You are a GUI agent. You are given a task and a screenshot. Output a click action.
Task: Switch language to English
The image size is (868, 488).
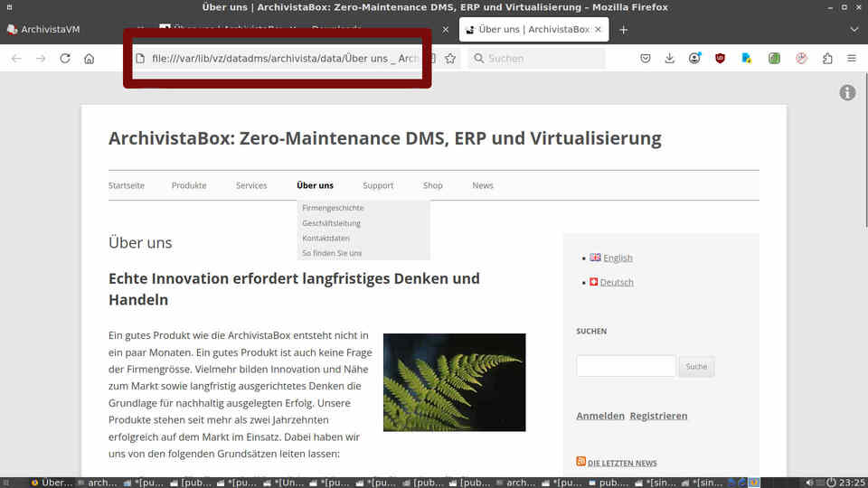[x=618, y=258]
